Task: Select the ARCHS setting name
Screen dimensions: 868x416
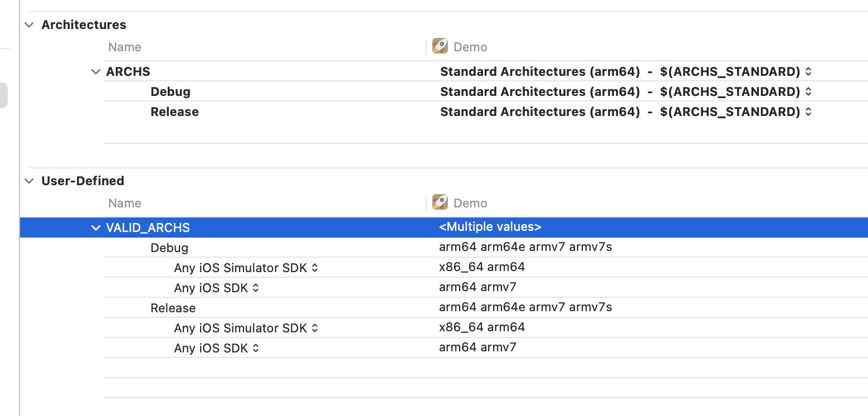Action: tap(128, 72)
